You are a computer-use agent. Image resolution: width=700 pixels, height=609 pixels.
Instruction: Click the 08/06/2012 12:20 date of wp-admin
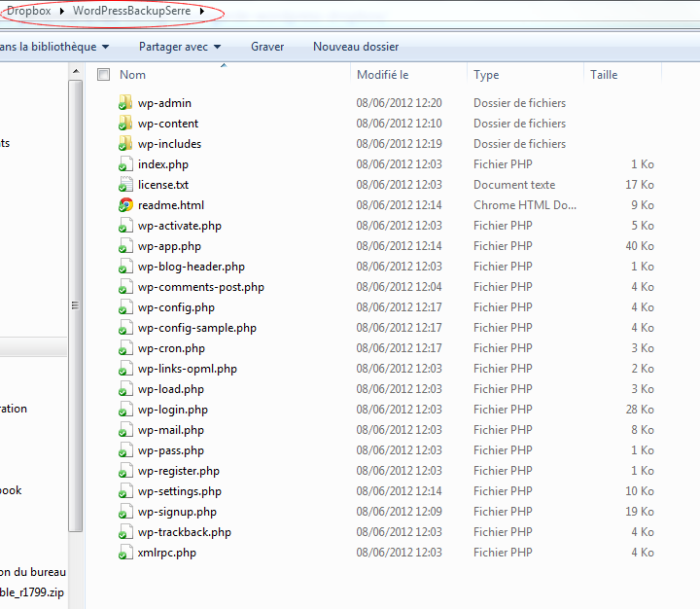pos(400,103)
